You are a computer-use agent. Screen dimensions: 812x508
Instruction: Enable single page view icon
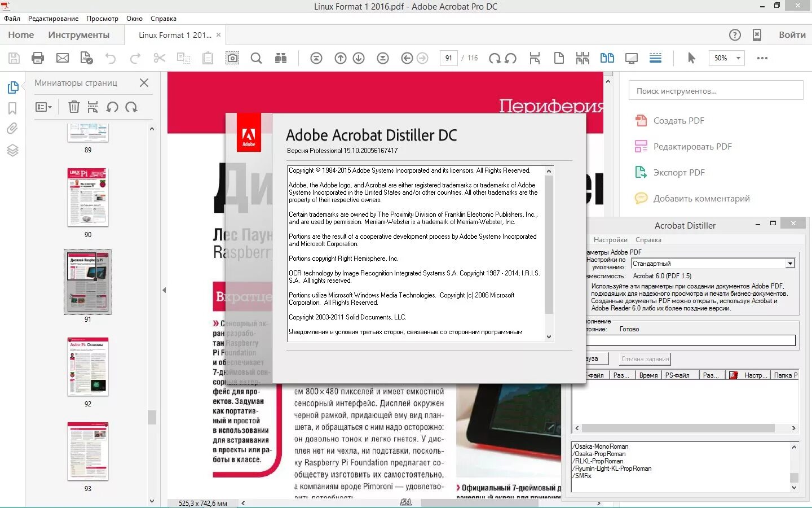coord(559,58)
